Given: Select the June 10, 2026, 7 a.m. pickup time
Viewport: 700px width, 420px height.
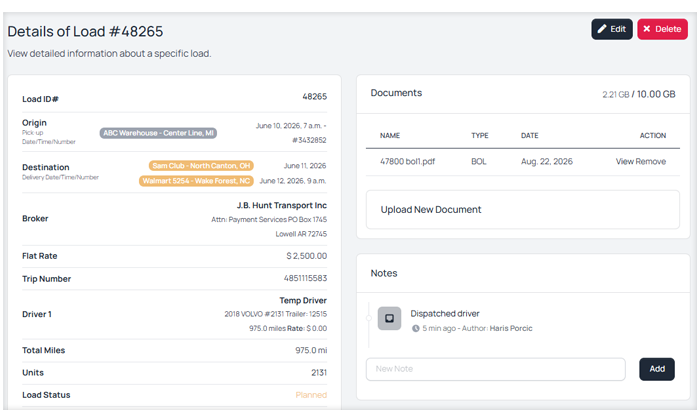Looking at the screenshot, I should 291,126.
